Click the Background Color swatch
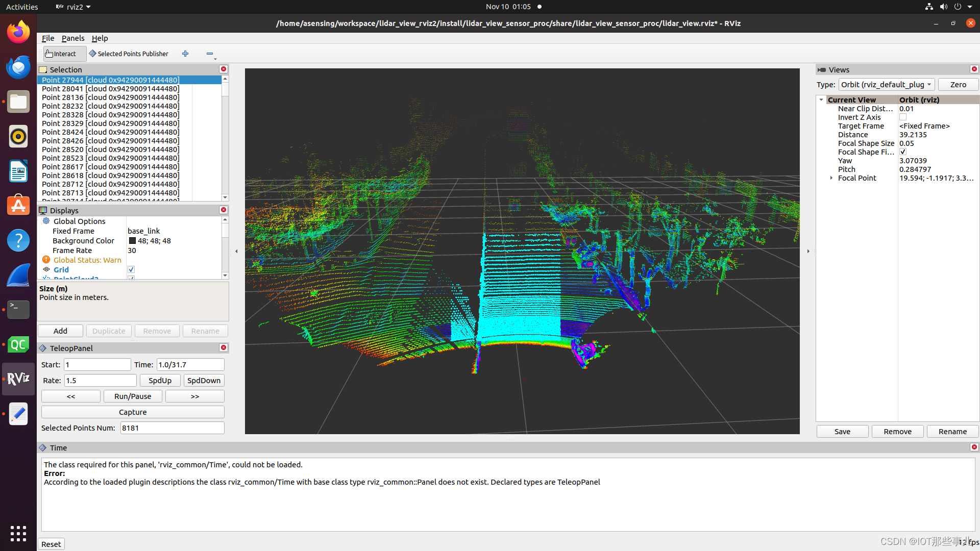 (x=132, y=241)
